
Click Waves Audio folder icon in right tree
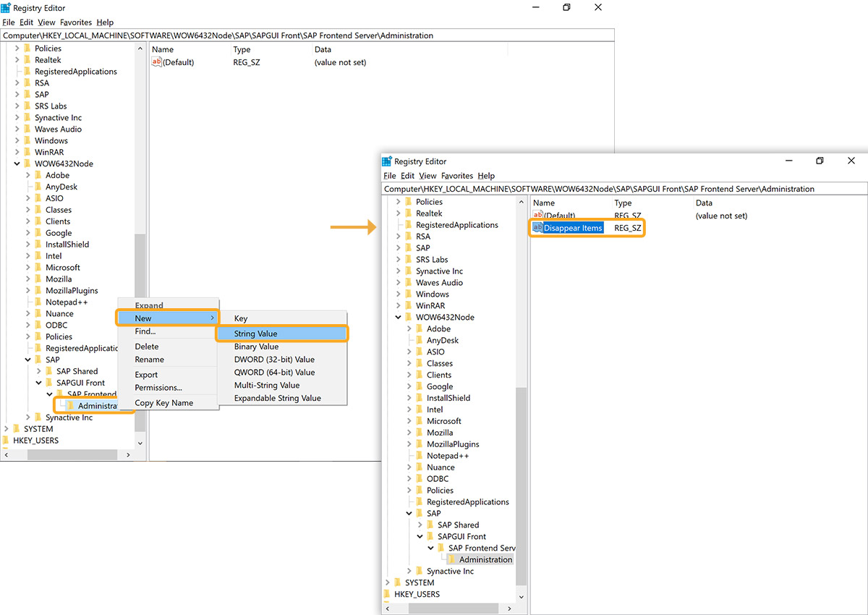click(409, 282)
